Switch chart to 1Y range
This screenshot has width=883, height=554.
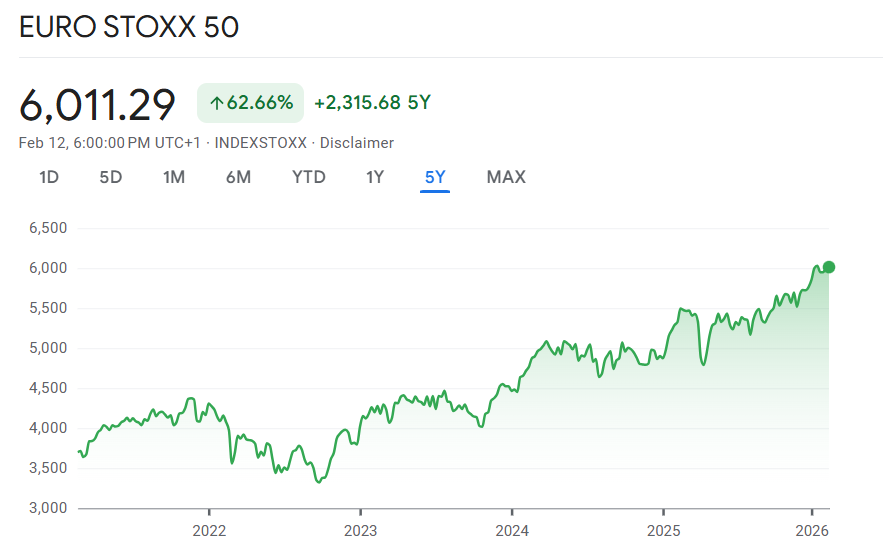pyautogui.click(x=374, y=177)
